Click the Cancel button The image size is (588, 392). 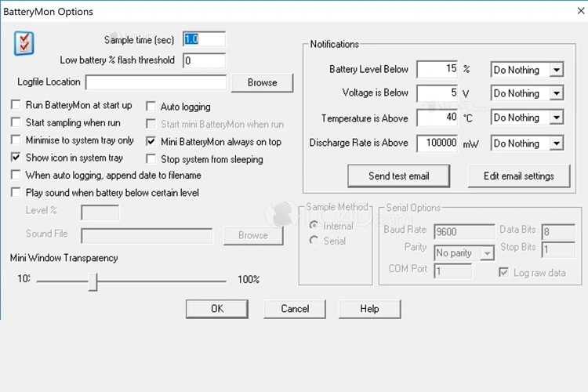click(295, 309)
